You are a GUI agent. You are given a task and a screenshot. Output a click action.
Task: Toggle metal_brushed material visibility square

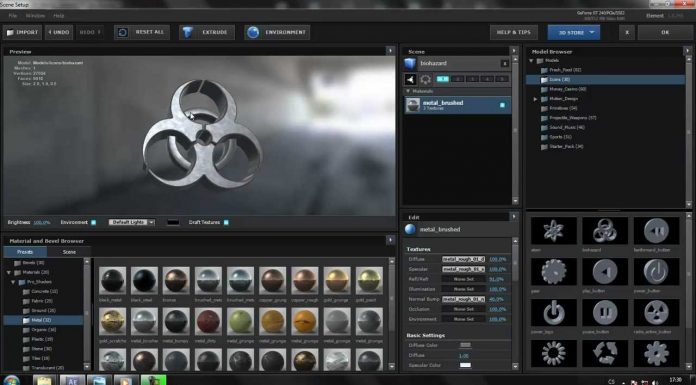[x=502, y=105]
